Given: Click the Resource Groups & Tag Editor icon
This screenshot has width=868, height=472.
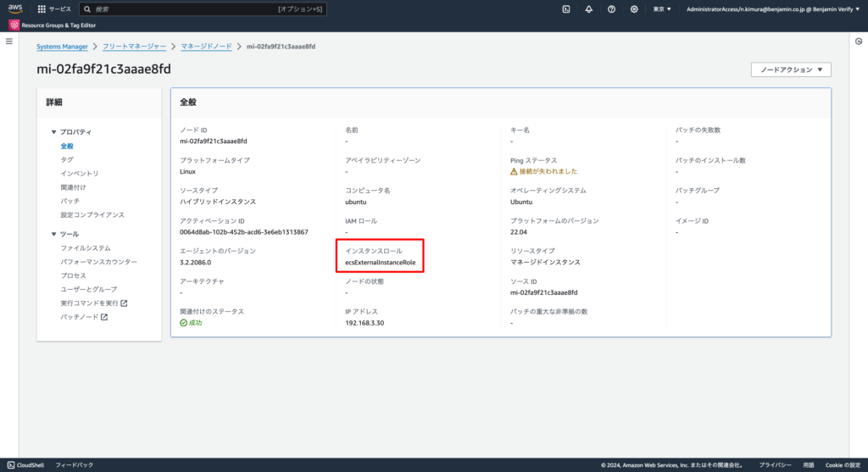Looking at the screenshot, I should coord(14,25).
